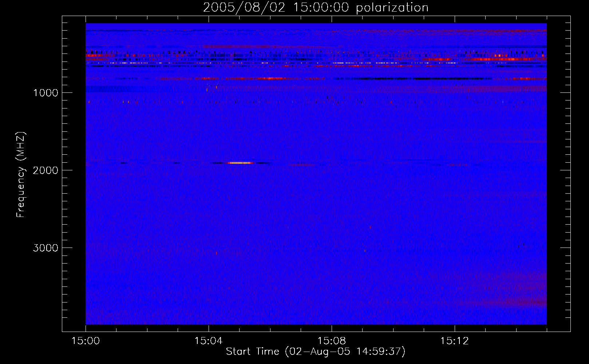
Task: Click the bright yellow burst near 2000 MHz
Action: [x=240, y=163]
